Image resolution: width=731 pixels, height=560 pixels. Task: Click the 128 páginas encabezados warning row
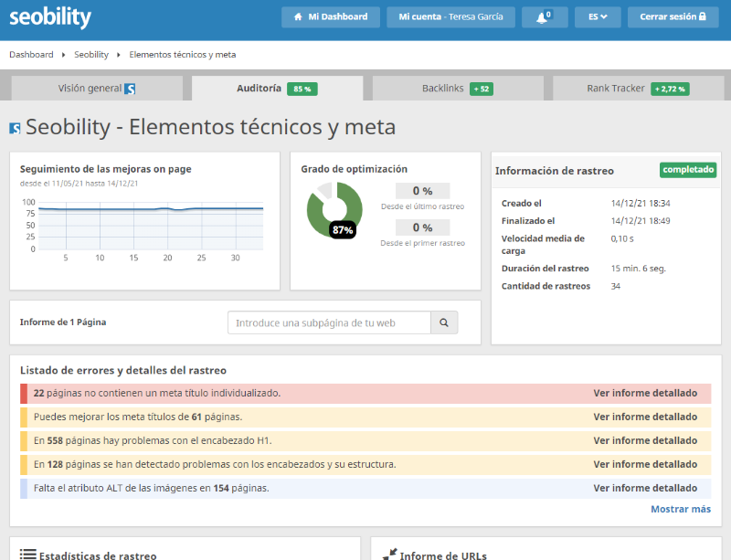365,464
